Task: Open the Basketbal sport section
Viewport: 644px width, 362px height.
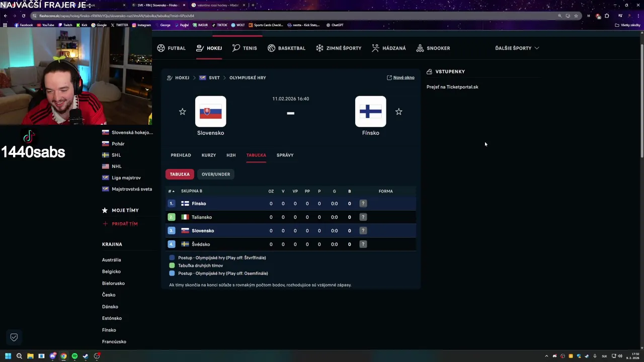Action: tap(286, 48)
